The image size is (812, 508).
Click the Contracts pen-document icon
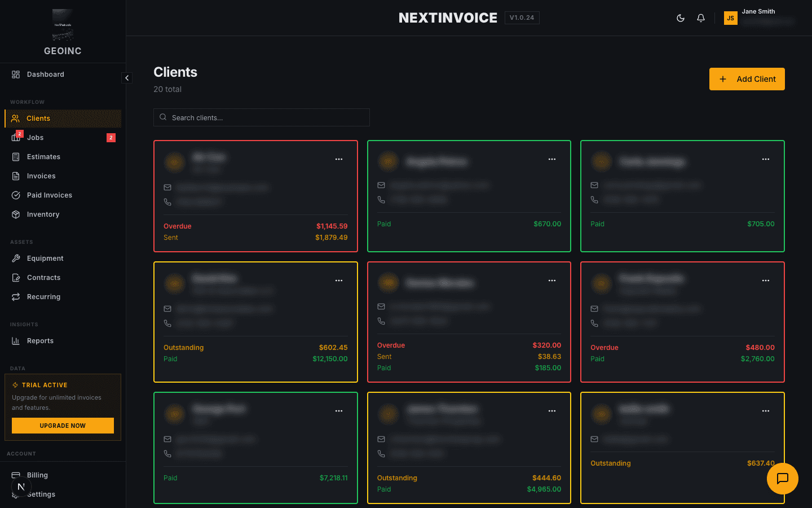coord(16,278)
